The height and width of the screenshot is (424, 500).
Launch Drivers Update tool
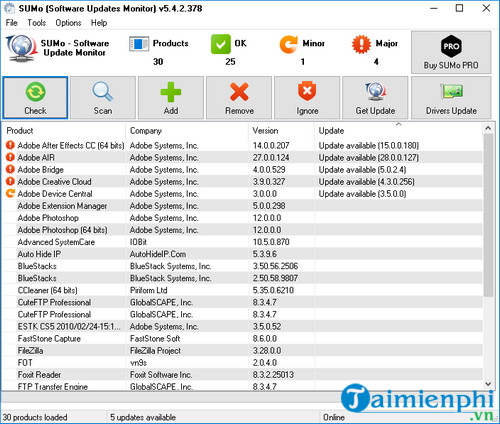(x=451, y=98)
